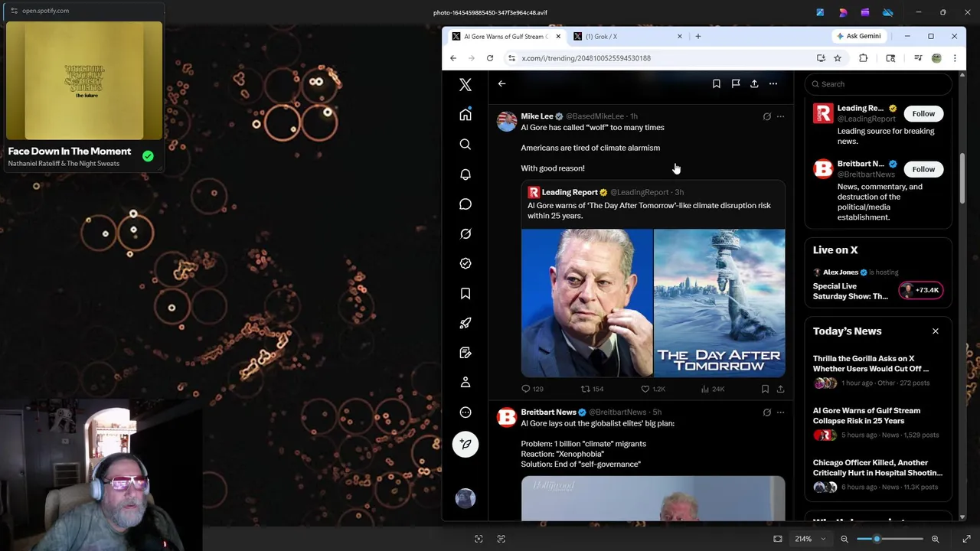Image resolution: width=980 pixels, height=551 pixels.
Task: Click the Ask Gemini button
Action: (859, 36)
